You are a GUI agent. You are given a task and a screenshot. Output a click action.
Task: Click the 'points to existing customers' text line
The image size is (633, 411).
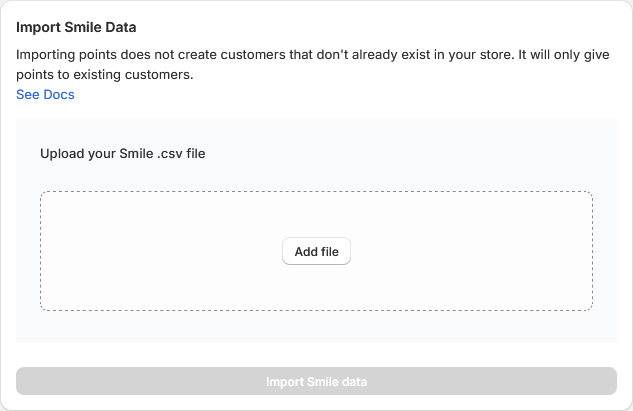coord(105,75)
